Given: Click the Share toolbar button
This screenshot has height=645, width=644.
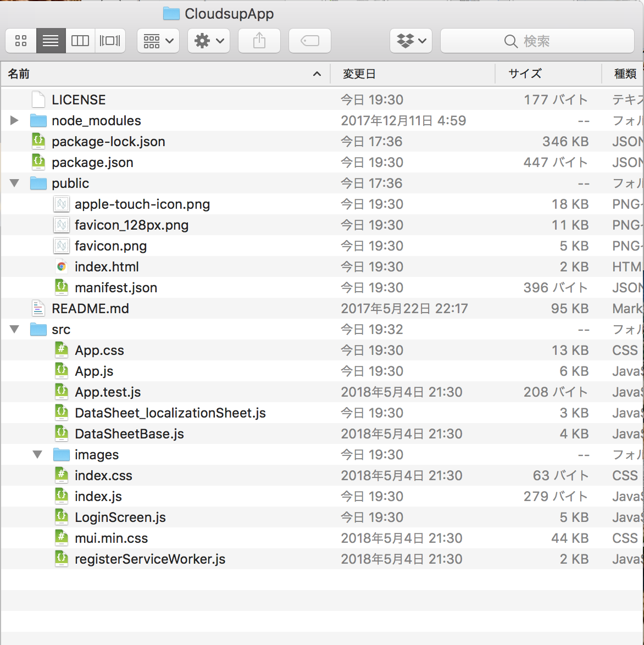Looking at the screenshot, I should (x=259, y=41).
